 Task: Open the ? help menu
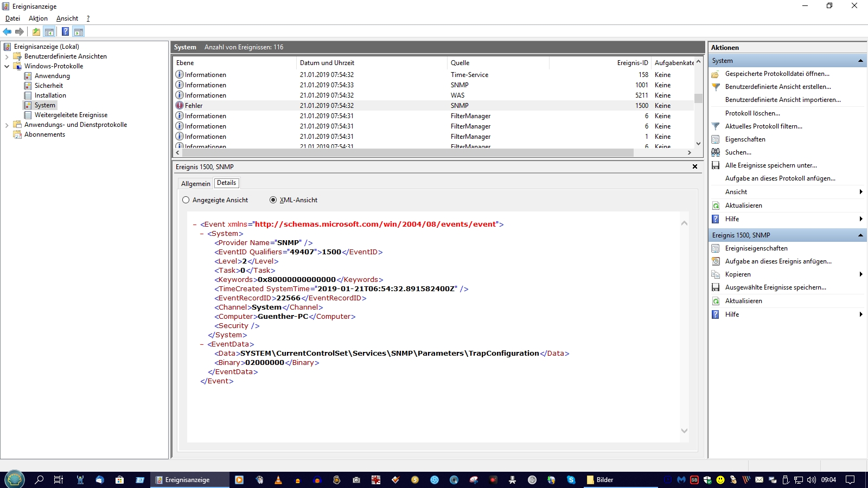(88, 18)
